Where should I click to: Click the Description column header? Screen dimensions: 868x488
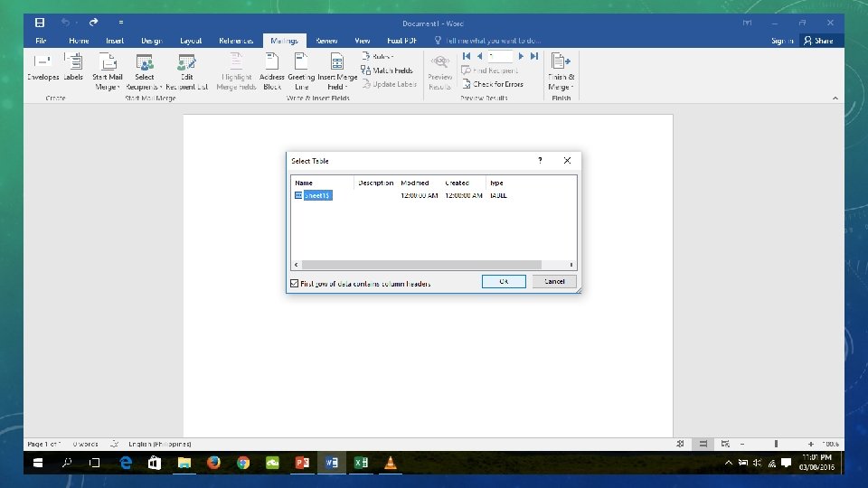(x=375, y=183)
